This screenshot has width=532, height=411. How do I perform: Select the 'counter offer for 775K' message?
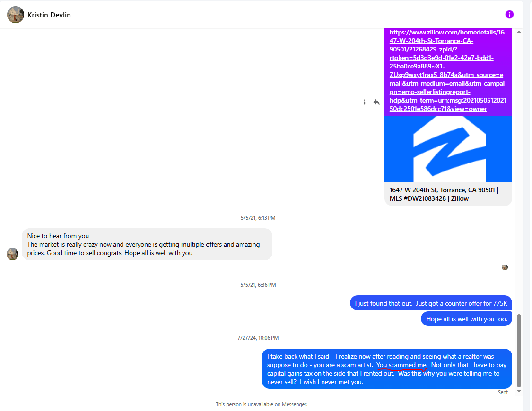(431, 303)
